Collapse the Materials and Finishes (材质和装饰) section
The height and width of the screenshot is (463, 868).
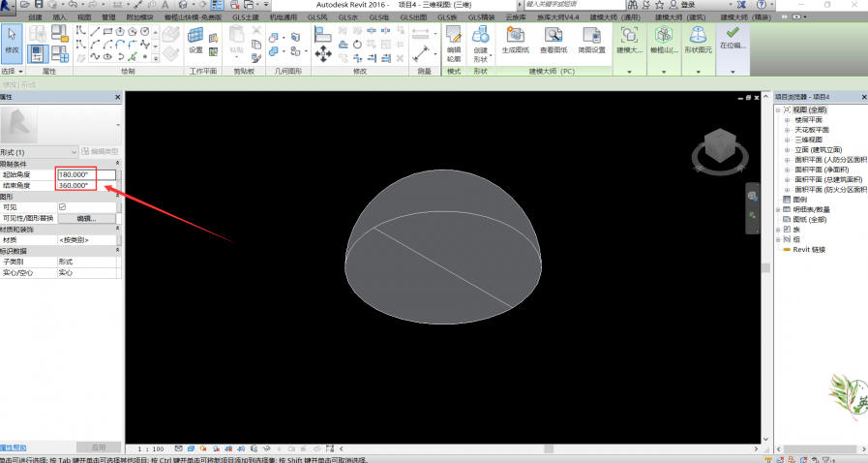click(117, 229)
